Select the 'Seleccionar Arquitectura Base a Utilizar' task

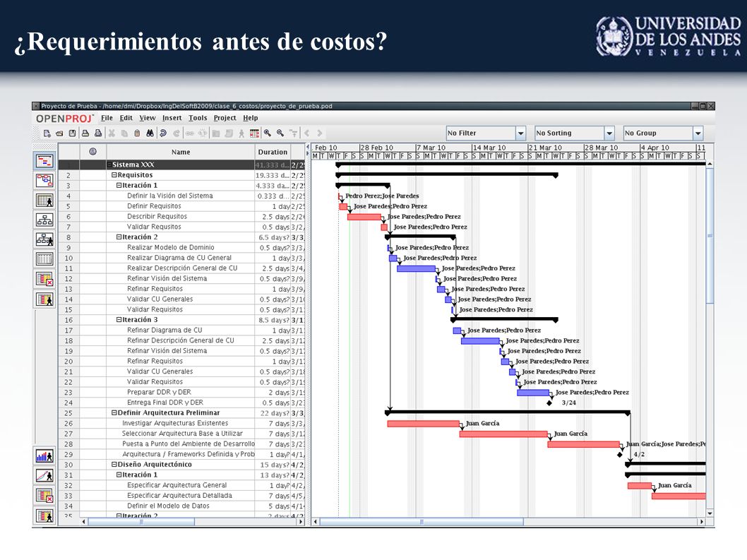182,434
